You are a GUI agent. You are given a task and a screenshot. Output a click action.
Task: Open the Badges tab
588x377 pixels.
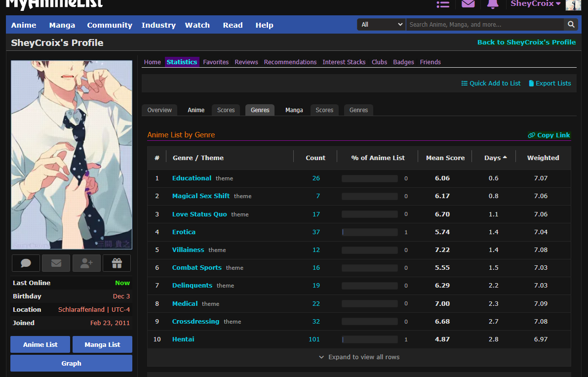click(403, 62)
